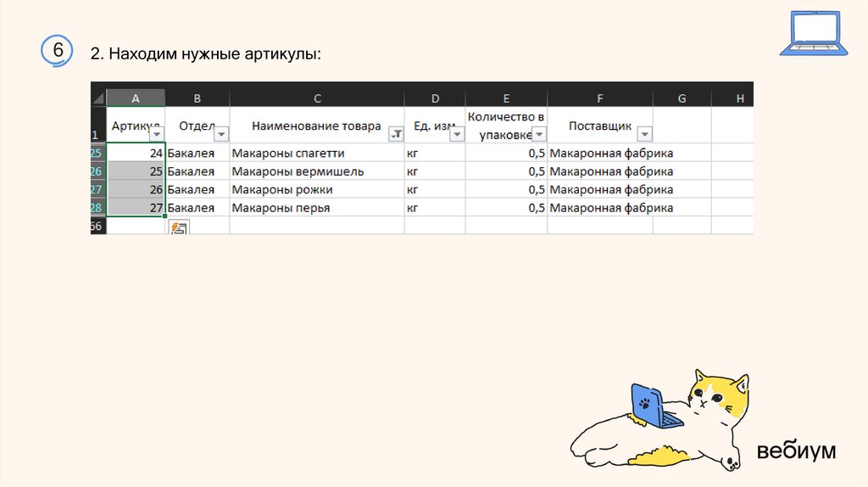Open the Ед. изм. column filter dropdown
Image resolution: width=868 pixels, height=487 pixels.
coord(457,134)
